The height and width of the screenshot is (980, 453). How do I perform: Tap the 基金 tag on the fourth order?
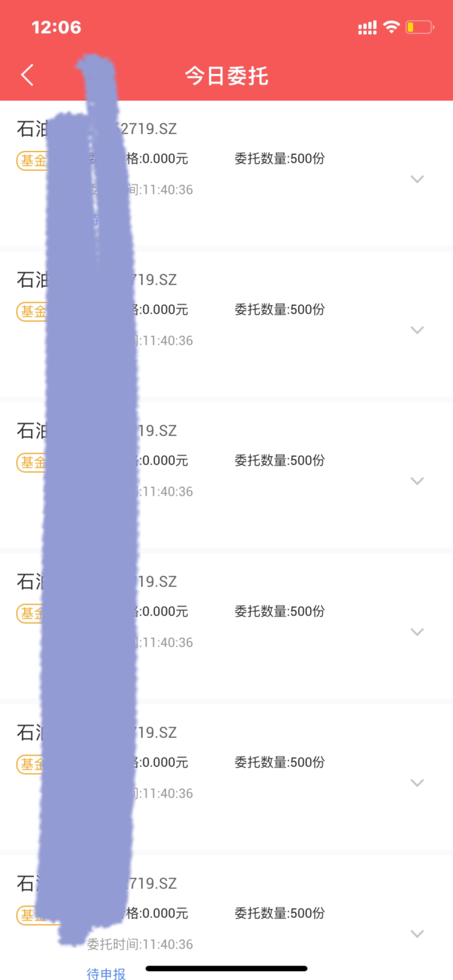(32, 614)
